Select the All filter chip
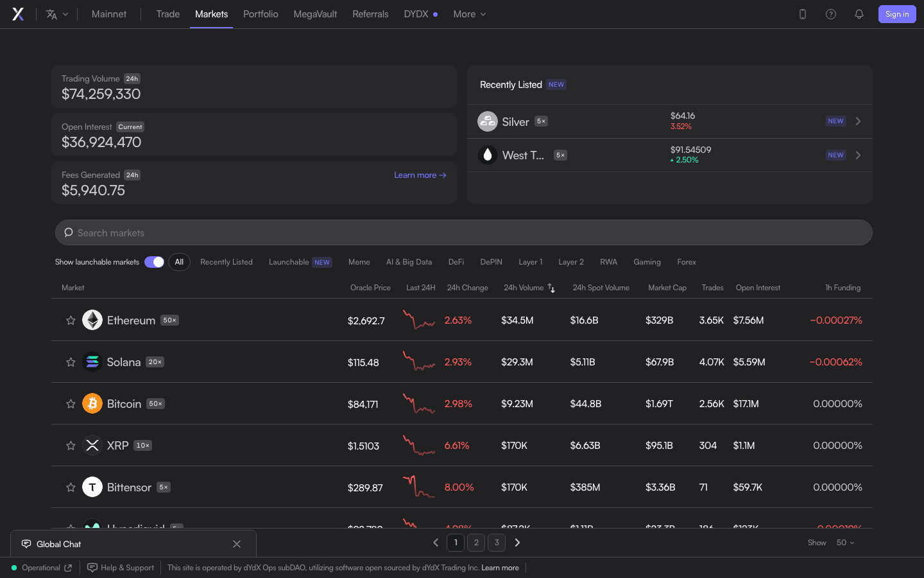 point(179,262)
